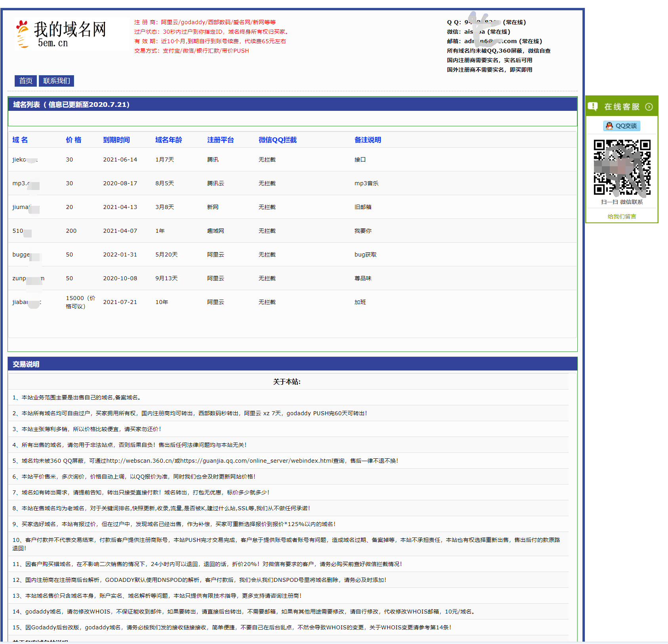
Task: Click the expiry date 2021-04-13
Action: [x=120, y=207]
